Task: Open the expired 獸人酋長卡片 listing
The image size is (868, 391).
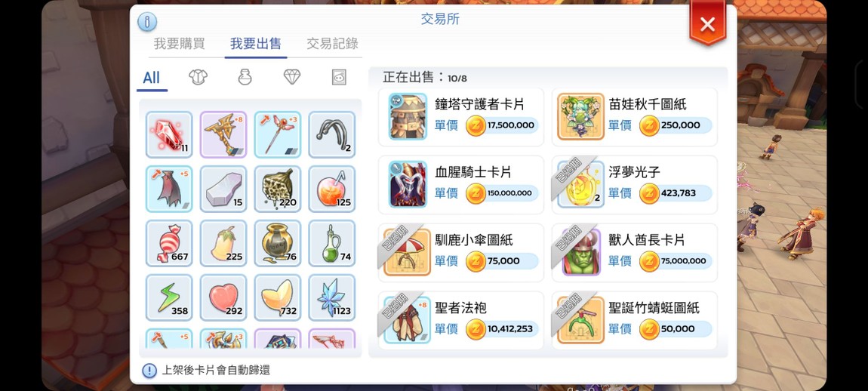Action: pos(634,253)
